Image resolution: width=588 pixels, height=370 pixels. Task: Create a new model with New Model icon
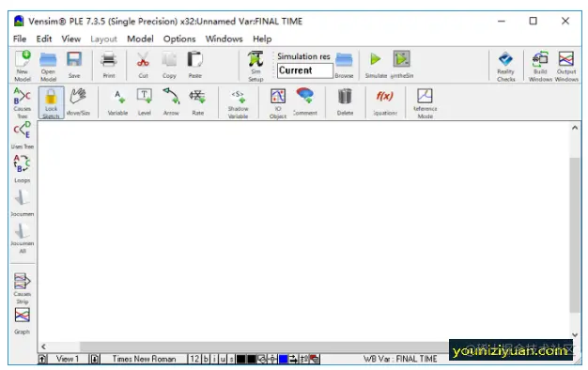point(23,66)
